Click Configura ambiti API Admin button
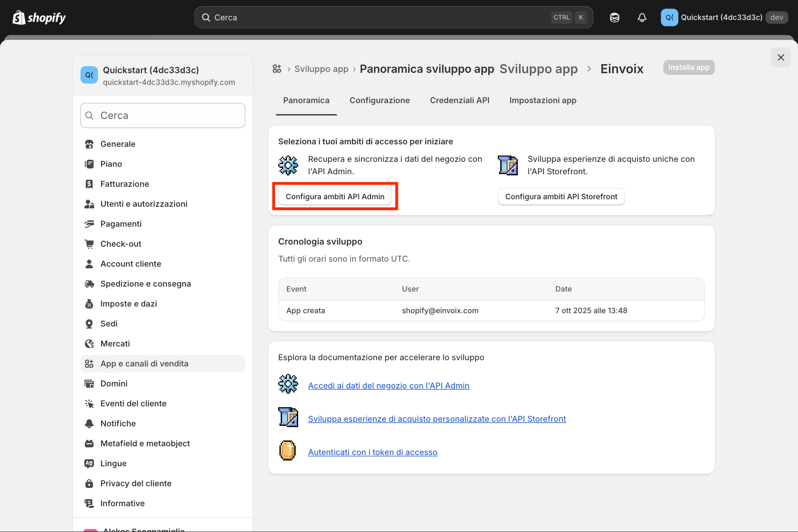The width and height of the screenshot is (798, 532). click(335, 196)
